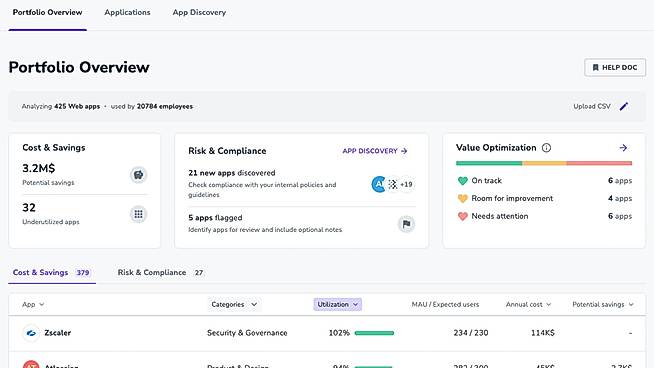Click Zscaler's 234 / 230 users value

(x=470, y=333)
